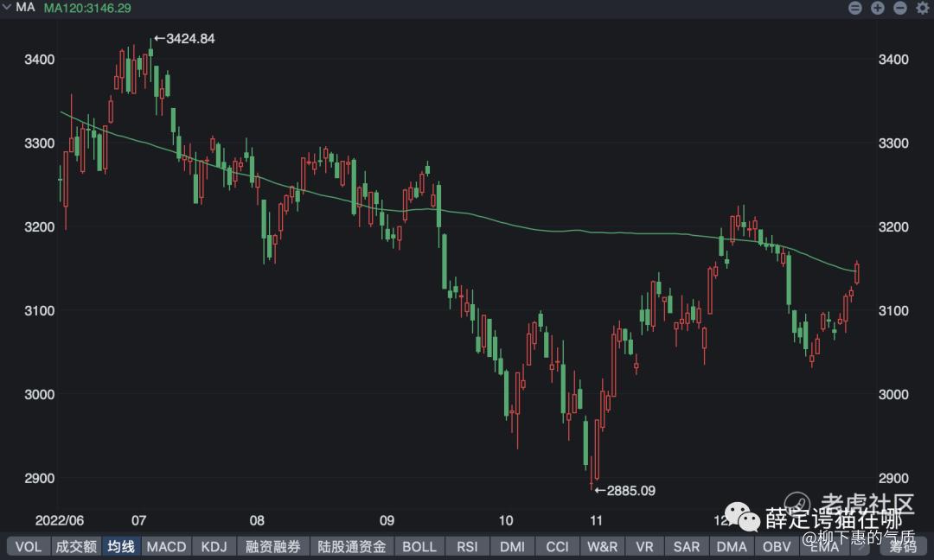This screenshot has width=934, height=560.
Task: Open the DMI indicator tab
Action: tap(512, 546)
